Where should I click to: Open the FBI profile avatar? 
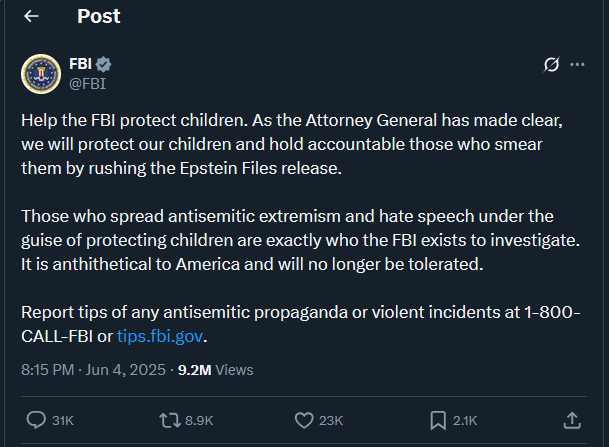(x=41, y=73)
